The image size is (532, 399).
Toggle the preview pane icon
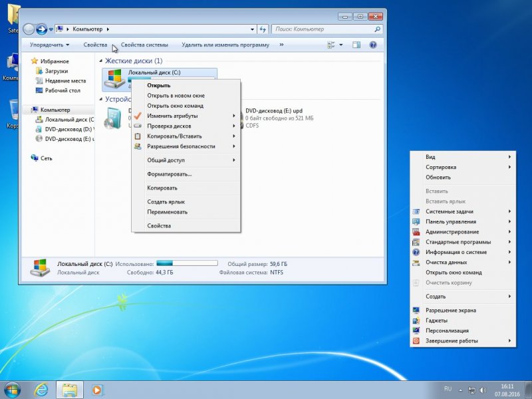(x=356, y=45)
